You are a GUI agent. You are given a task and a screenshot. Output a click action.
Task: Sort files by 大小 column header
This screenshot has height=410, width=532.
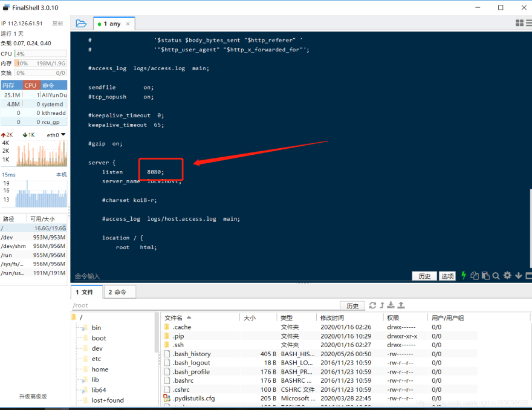(x=259, y=317)
